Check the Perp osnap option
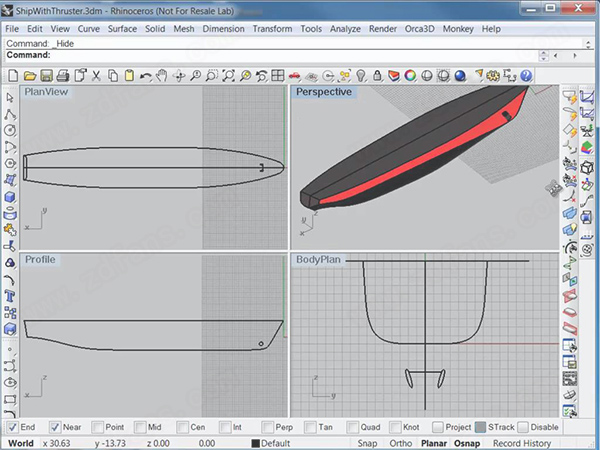This screenshot has width=600, height=450. (266, 427)
